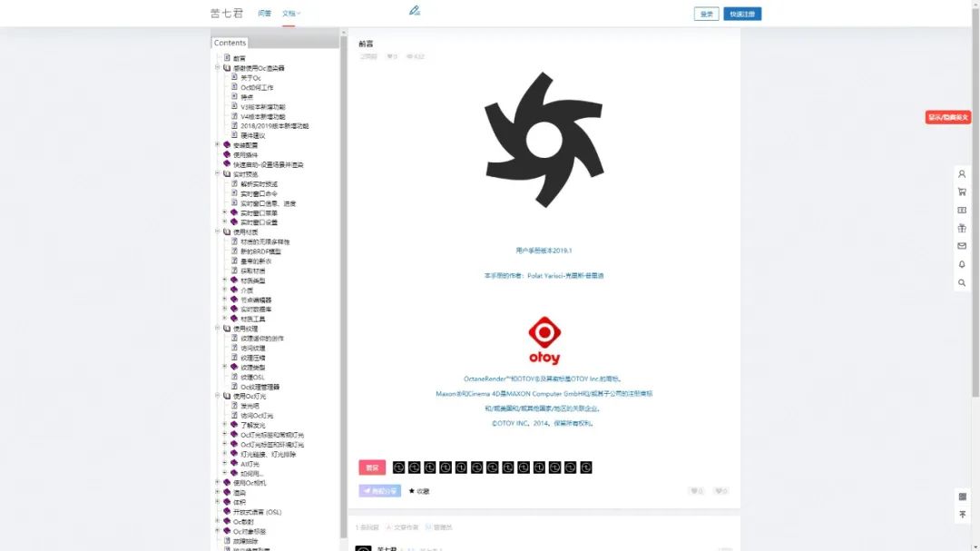Open the 问答 menu item
Screen dimensions: 980x551
point(264,13)
